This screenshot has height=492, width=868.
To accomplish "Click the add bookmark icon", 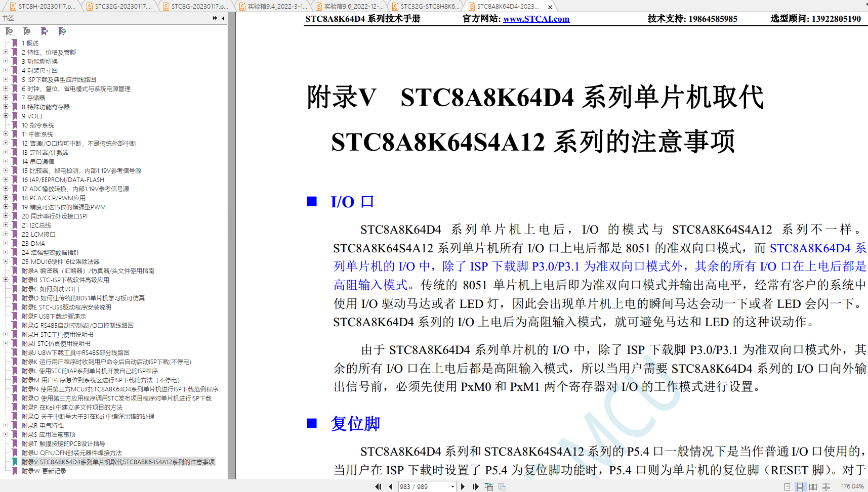I will [27, 31].
